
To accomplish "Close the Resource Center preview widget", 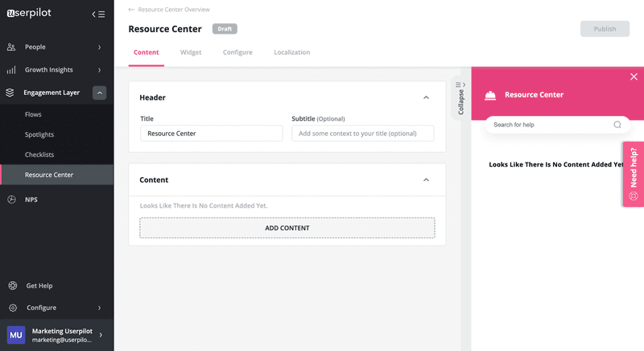I will tap(634, 76).
